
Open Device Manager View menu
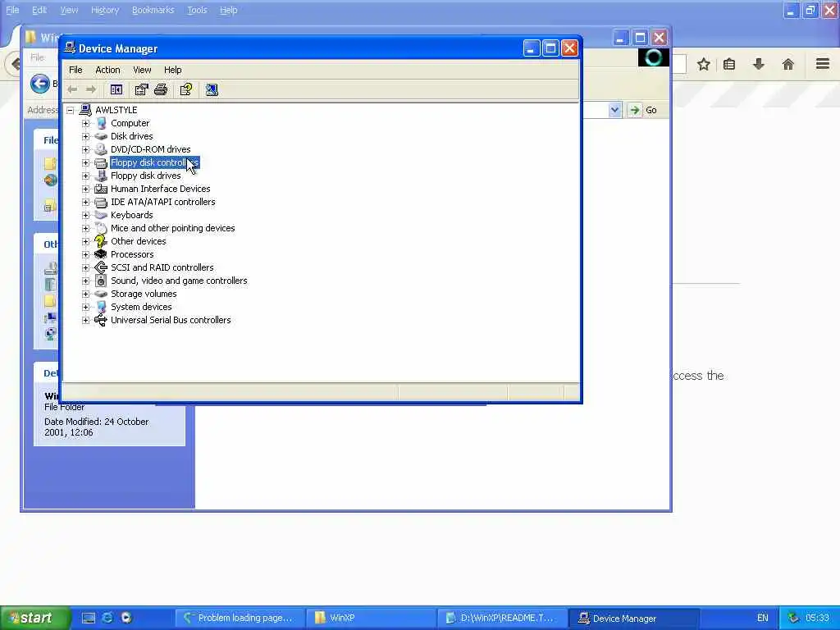coord(142,71)
